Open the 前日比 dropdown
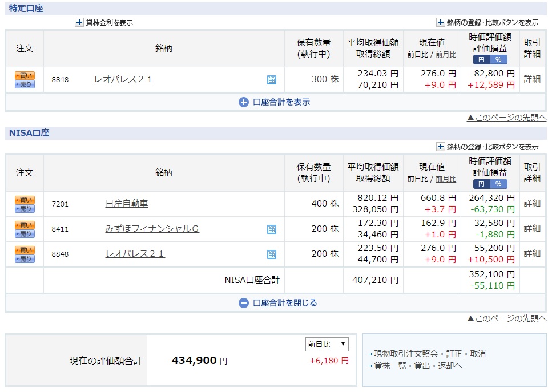Screen dimensions: 552x392 coord(327,344)
